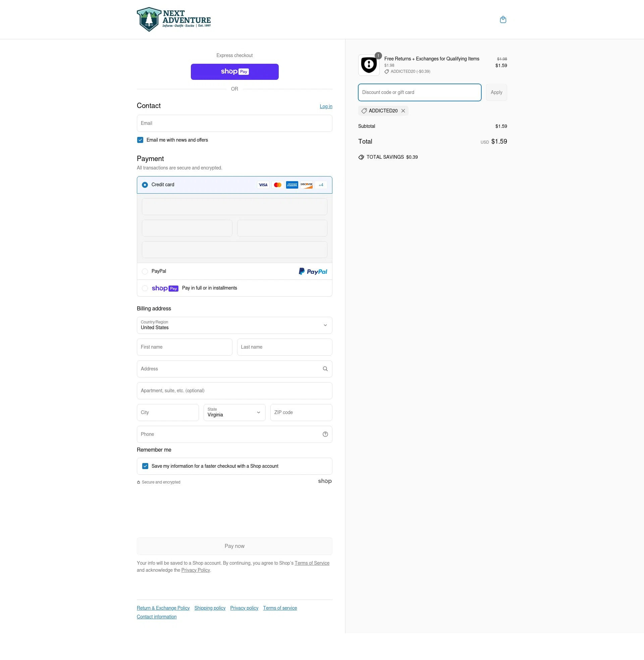Click the discount code input field
The width and height of the screenshot is (644, 660).
pos(419,92)
